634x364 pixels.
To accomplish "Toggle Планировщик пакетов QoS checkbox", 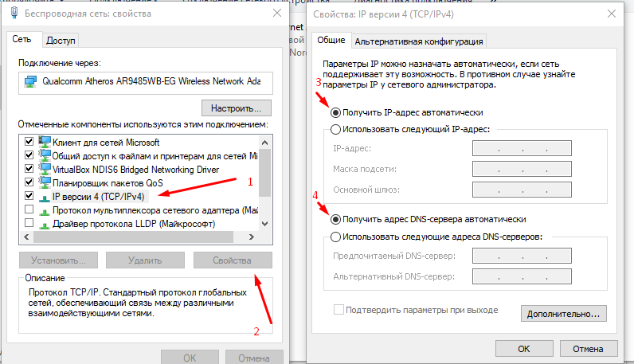I will (29, 182).
